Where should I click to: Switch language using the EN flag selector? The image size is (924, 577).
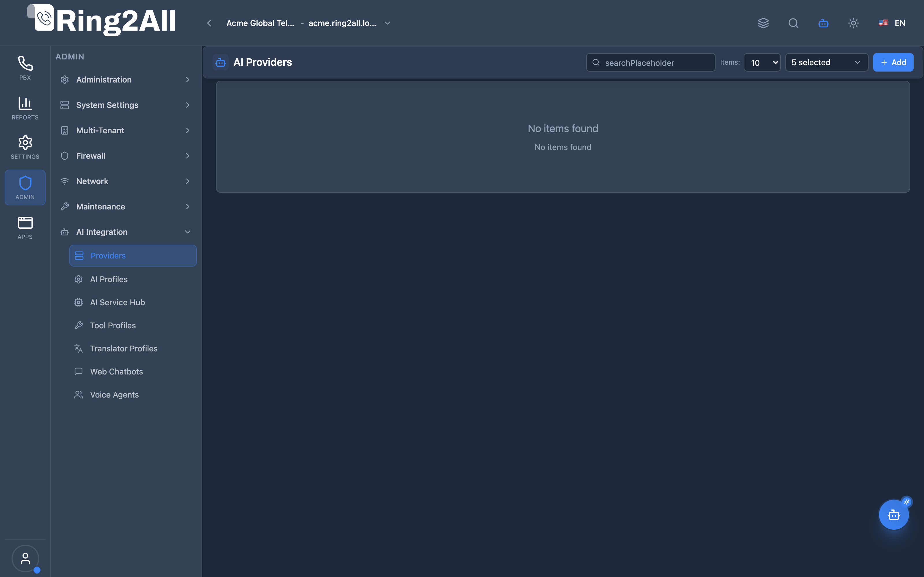892,23
